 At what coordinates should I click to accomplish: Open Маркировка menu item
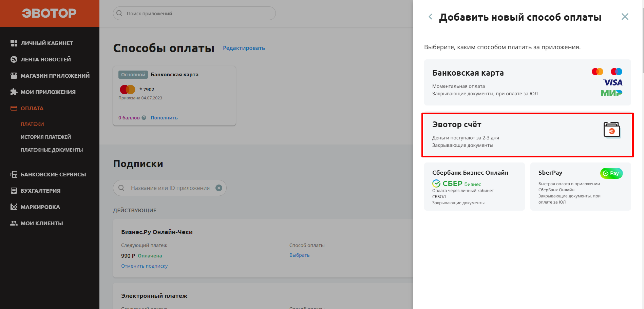coord(40,207)
